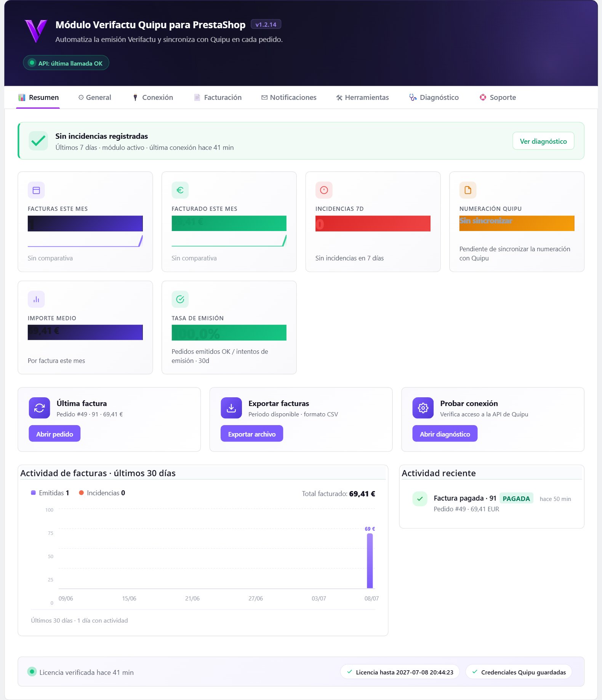Click 'Periodo disponible · formato CSV' text
602x700 pixels.
point(293,414)
